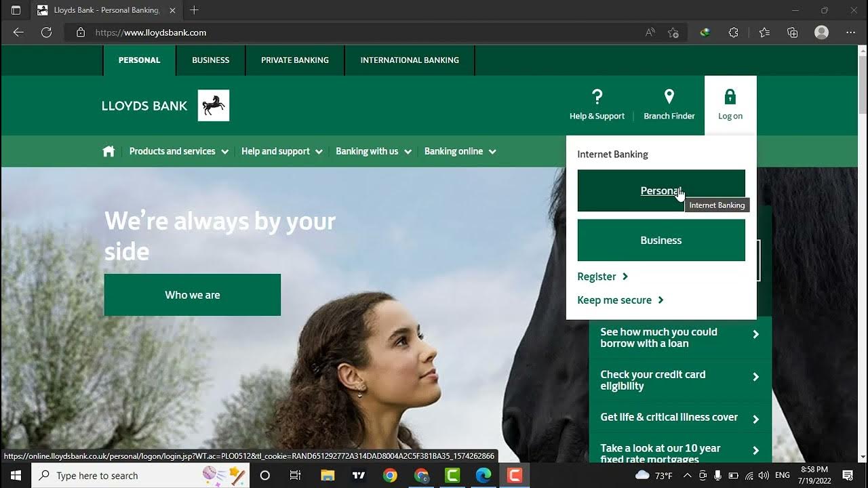Click Business Internet Banking button
Viewport: 868px width, 488px height.
point(661,240)
